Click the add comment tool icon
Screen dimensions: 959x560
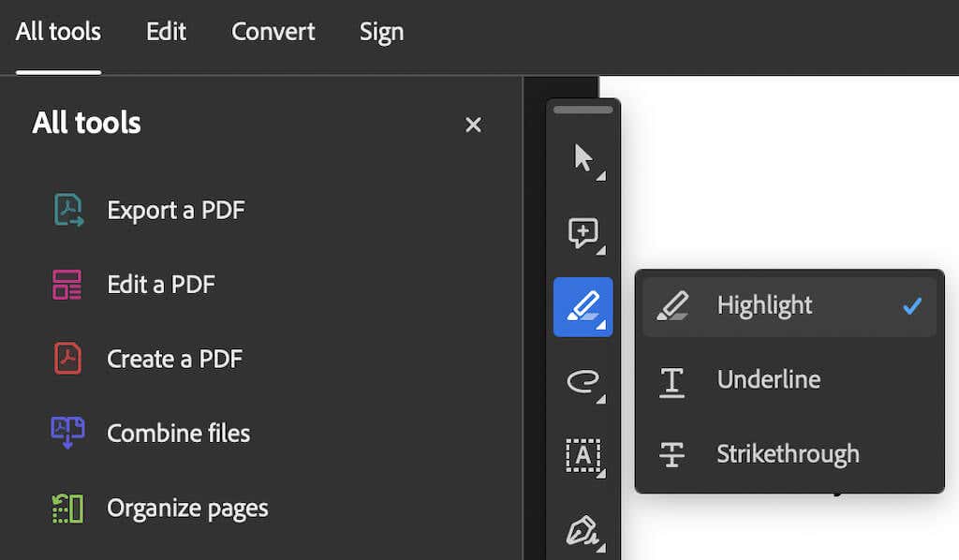[x=583, y=232]
